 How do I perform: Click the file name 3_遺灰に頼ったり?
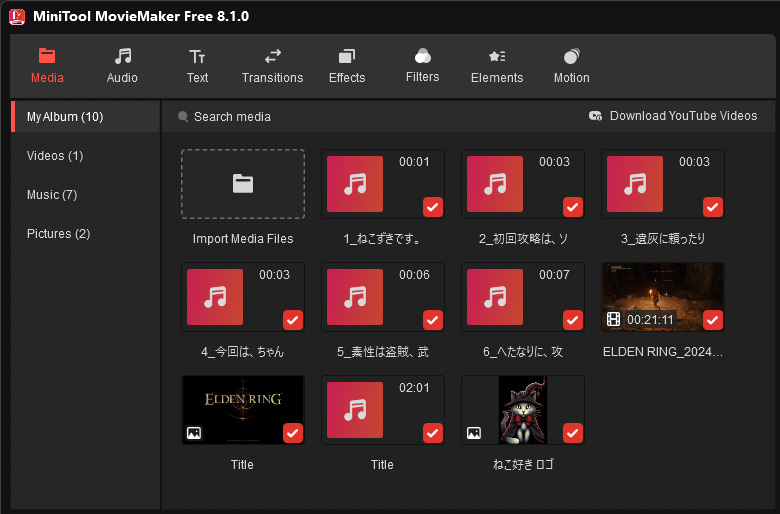tap(663, 239)
